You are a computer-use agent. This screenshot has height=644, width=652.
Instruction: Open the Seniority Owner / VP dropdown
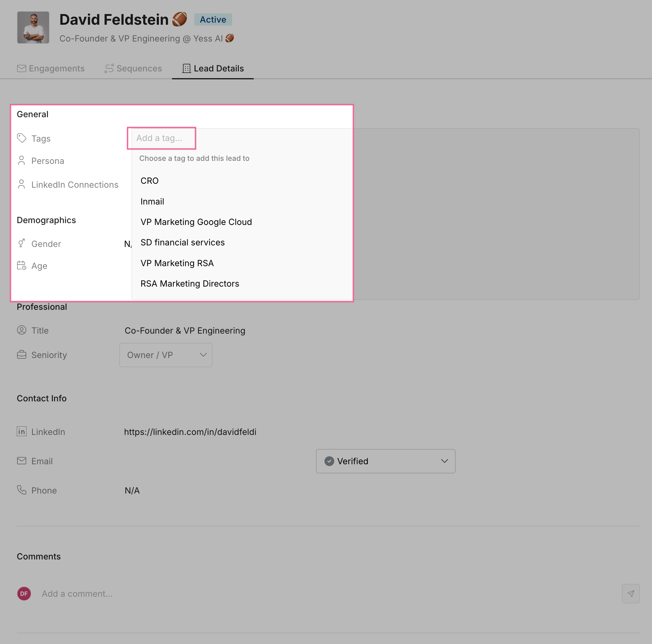166,355
